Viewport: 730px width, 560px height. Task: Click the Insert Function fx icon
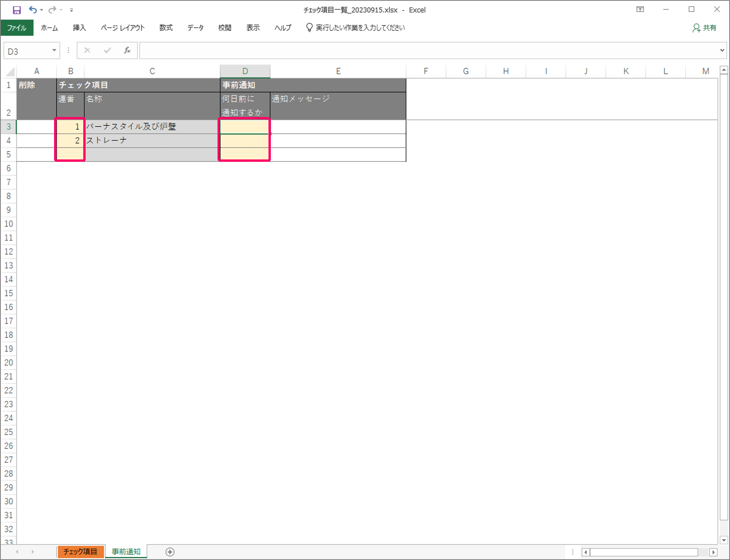127,51
